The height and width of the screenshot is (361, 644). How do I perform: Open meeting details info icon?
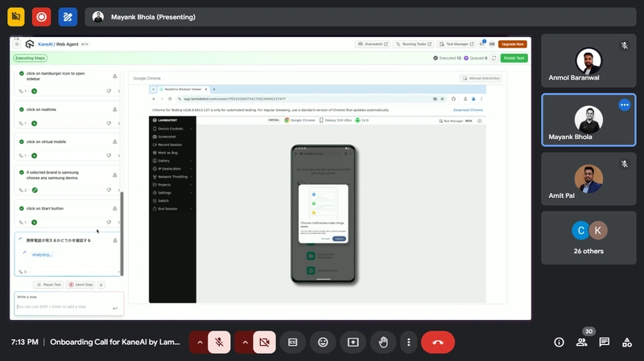click(x=559, y=343)
